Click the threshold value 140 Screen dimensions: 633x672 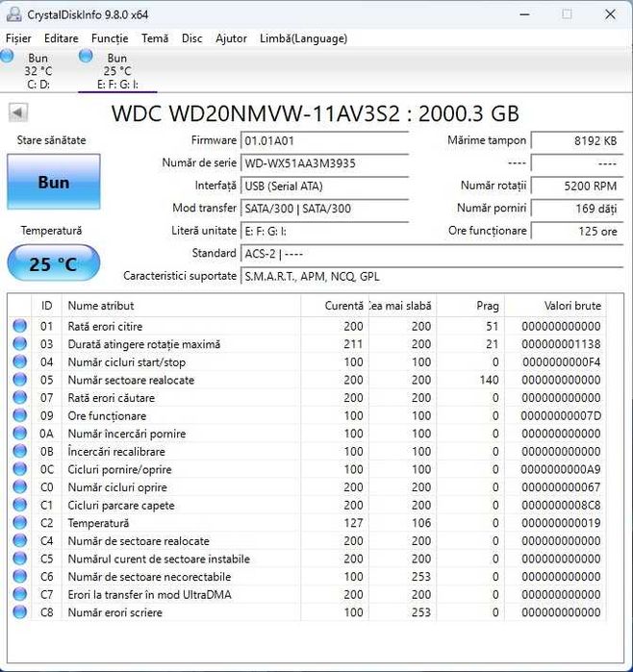[489, 380]
